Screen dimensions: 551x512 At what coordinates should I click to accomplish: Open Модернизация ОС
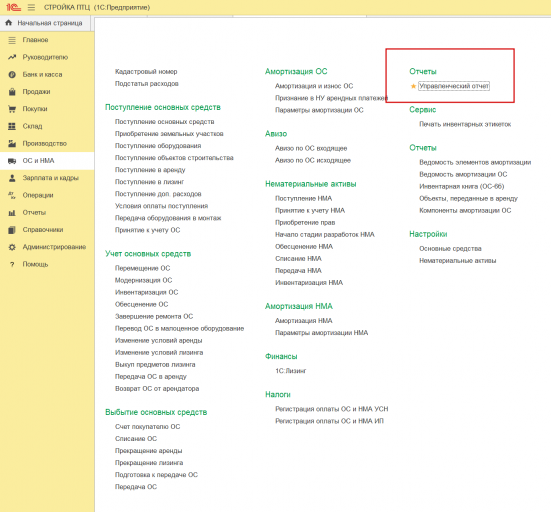pos(144,280)
